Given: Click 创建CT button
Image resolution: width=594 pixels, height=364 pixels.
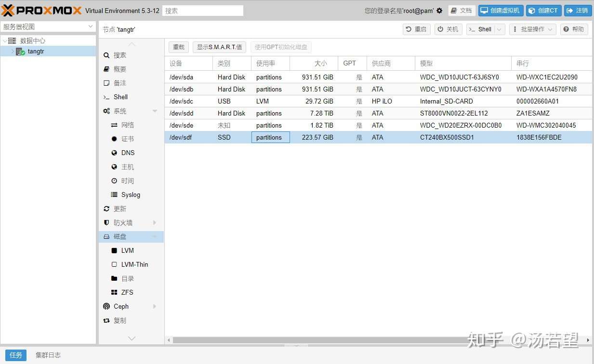Looking at the screenshot, I should coord(543,11).
